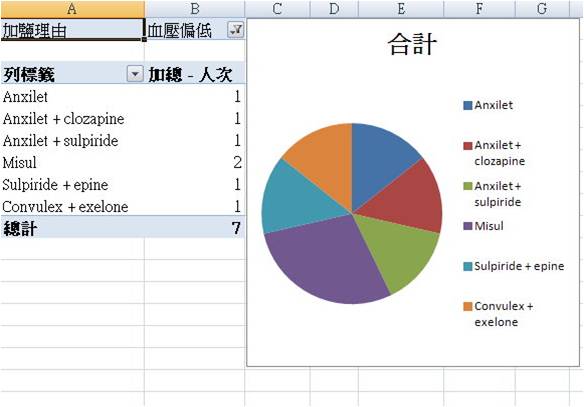Select column G header
Image resolution: width=584 pixels, height=407 pixels.
[x=542, y=9]
